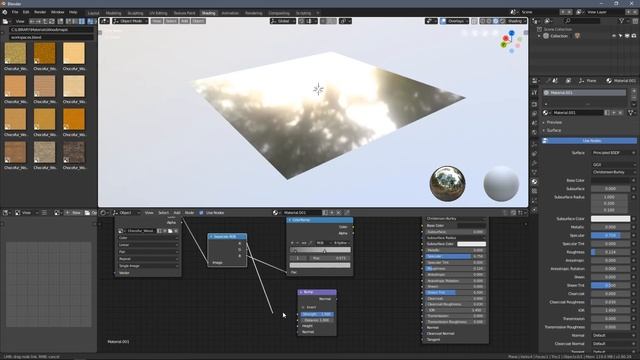Collapse the Surface panel
640x360 pixels.
click(x=553, y=130)
